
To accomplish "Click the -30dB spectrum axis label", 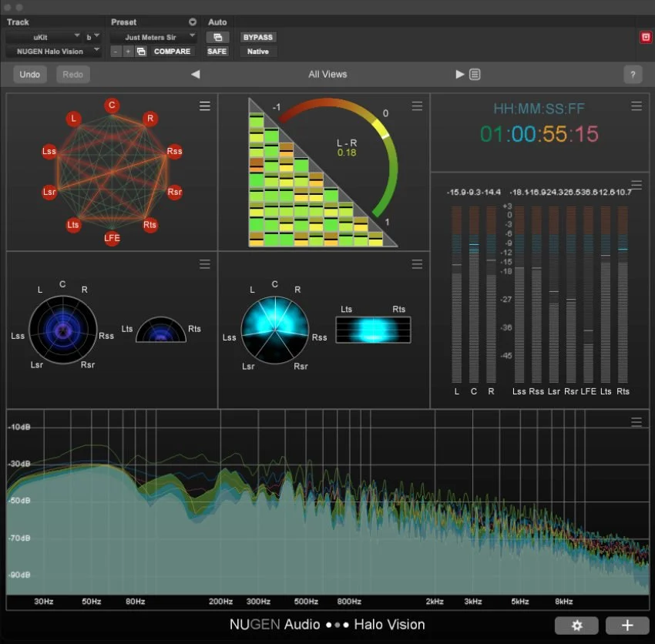I will click(19, 464).
